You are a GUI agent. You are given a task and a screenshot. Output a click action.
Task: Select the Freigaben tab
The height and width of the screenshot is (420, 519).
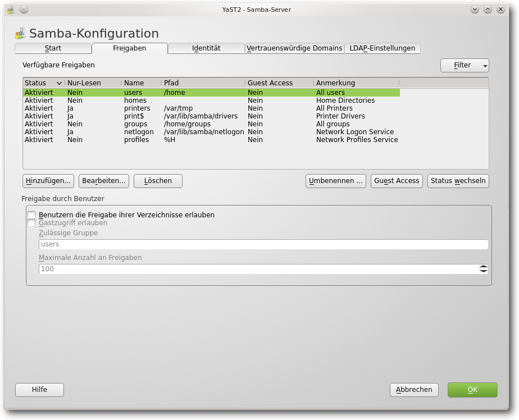click(x=129, y=48)
